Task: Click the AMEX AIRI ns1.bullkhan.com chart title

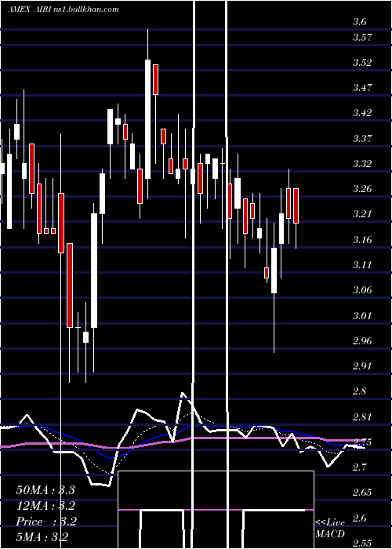Action: click(x=64, y=9)
